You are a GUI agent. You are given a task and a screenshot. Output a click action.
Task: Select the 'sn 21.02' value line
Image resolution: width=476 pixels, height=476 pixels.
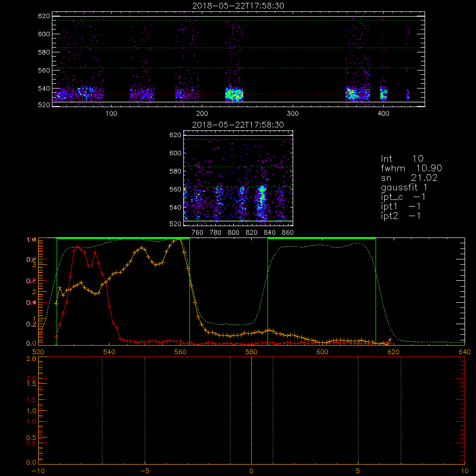(409, 178)
